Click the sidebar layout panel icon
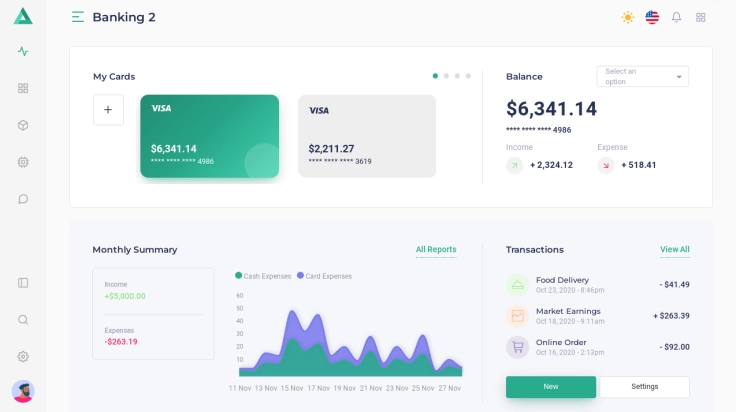 23,283
